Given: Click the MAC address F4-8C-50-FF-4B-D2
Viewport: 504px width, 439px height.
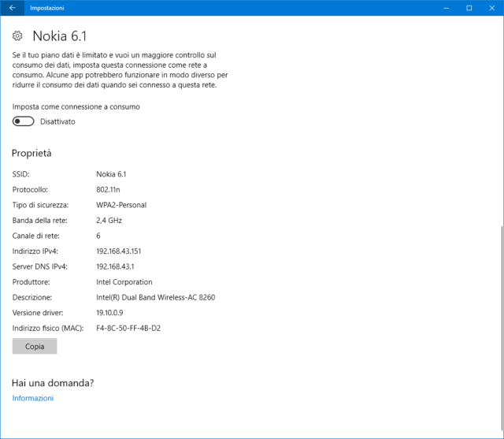Looking at the screenshot, I should click(128, 327).
